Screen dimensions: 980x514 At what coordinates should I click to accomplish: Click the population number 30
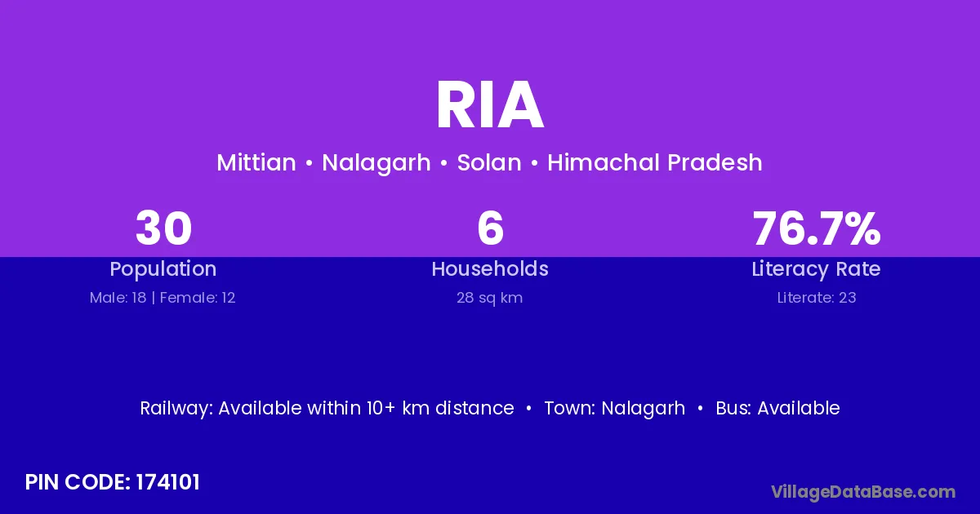(163, 228)
